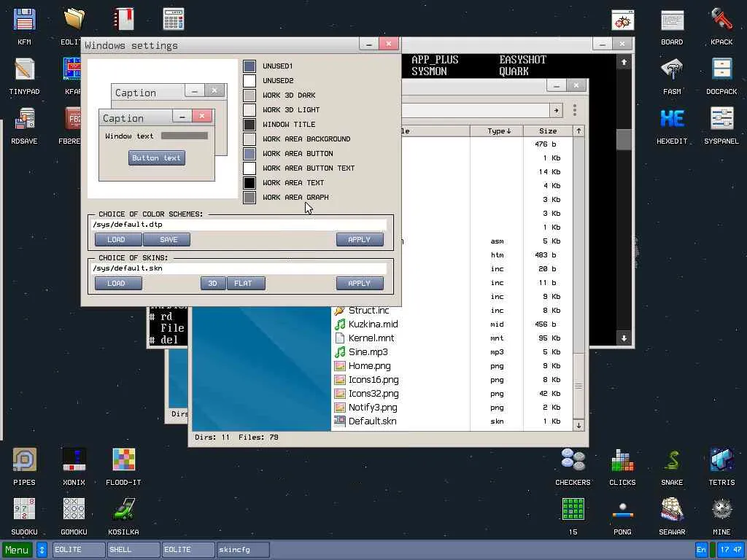Click the go arrow beside the path field

[556, 111]
